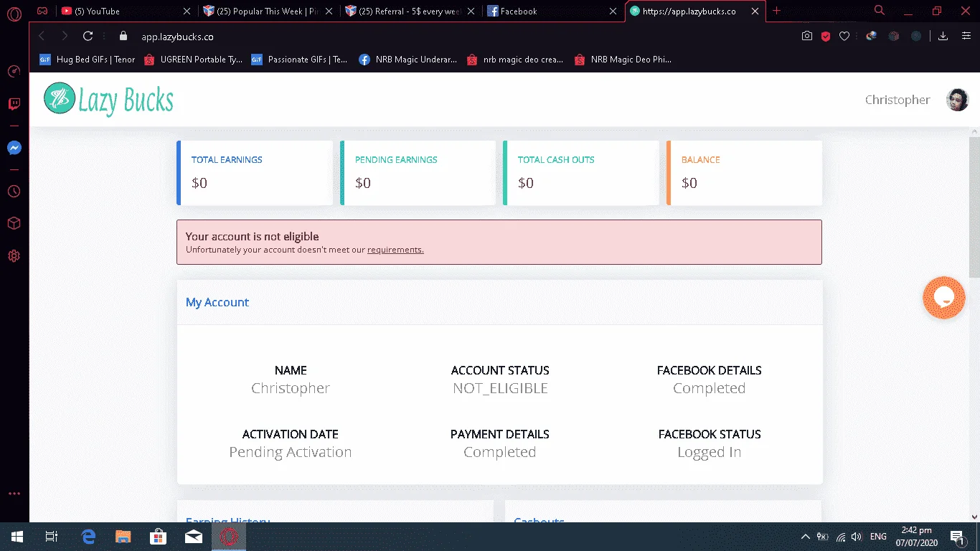Open Action Center notifications icon
The height and width of the screenshot is (551, 980).
(x=957, y=537)
